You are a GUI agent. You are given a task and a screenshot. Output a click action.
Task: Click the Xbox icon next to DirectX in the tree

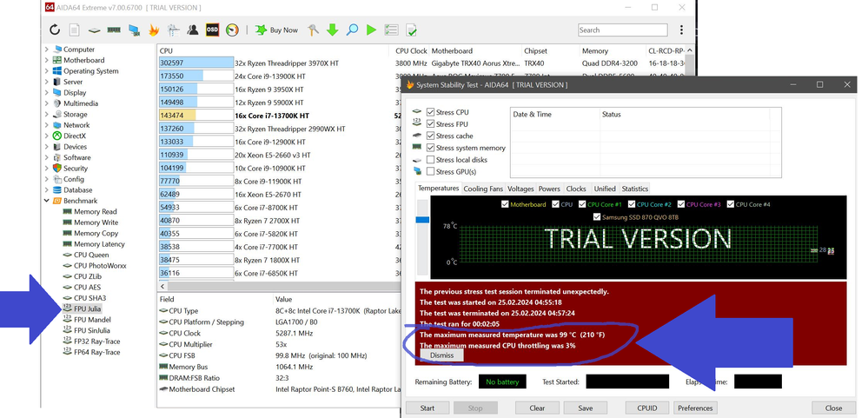click(x=57, y=136)
